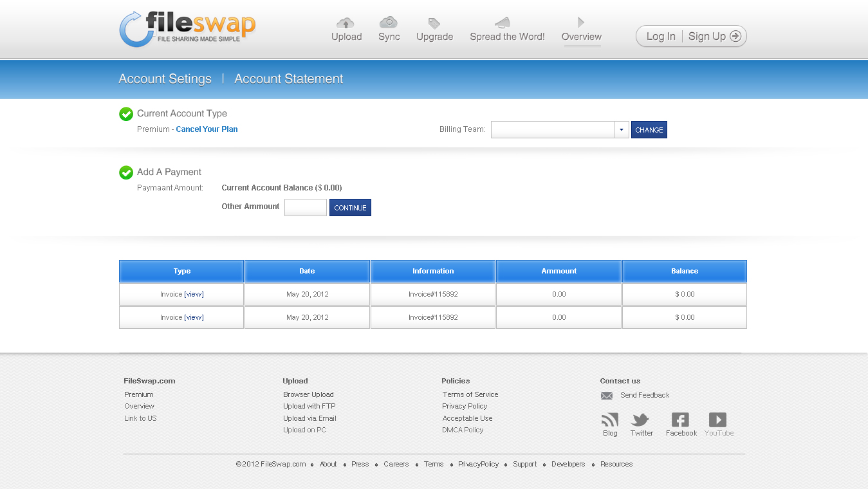Open the YouTube play icon
Viewport: 868px width, 489px height.
click(x=717, y=420)
